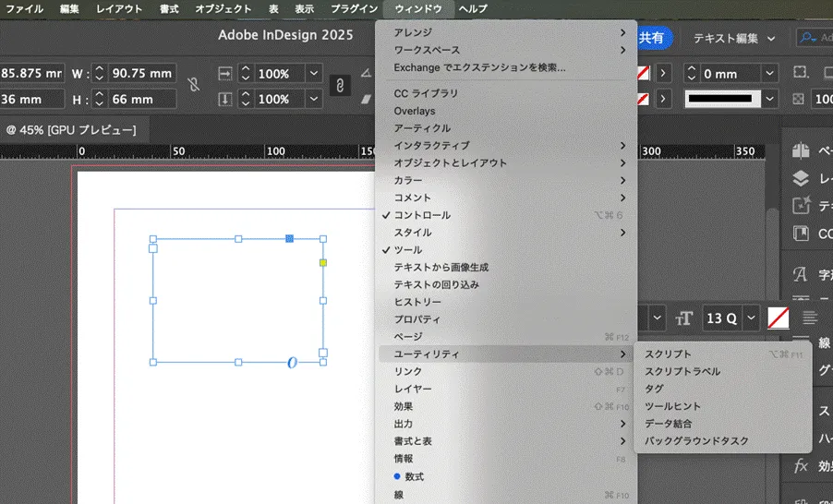
Task: Open the Character panel icon with letter A
Action: coord(800,274)
